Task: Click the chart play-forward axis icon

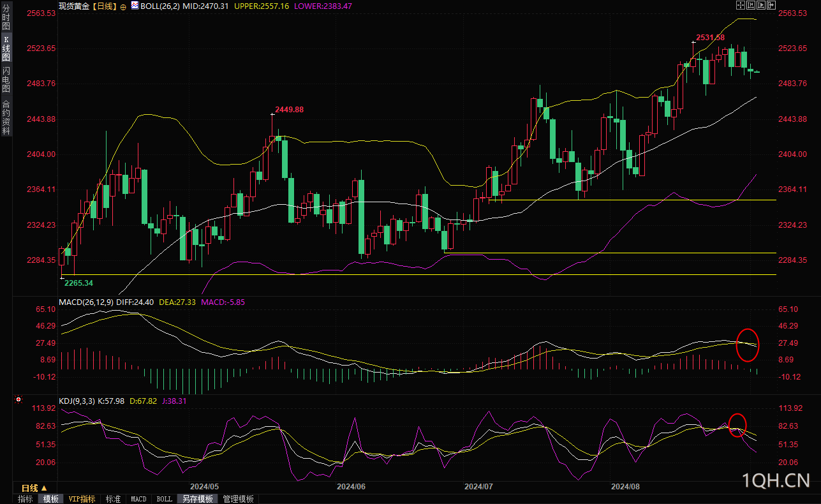Action: 761,5
